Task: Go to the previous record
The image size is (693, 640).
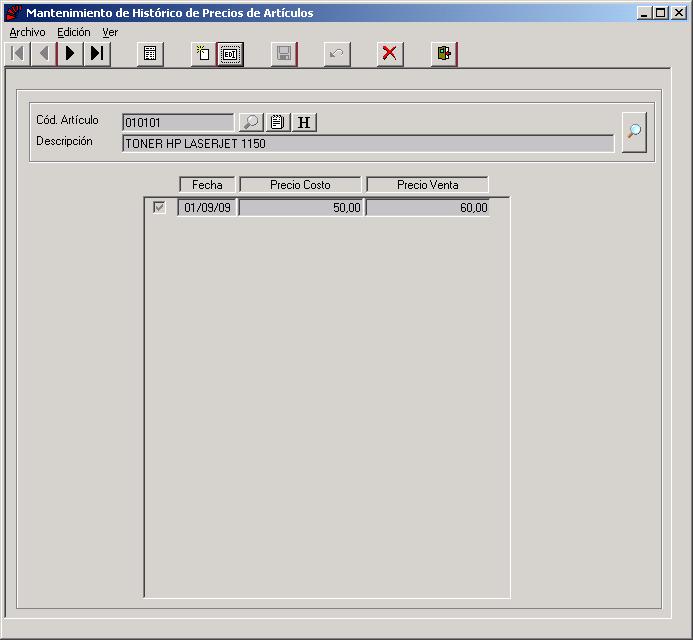Action: (x=44, y=54)
